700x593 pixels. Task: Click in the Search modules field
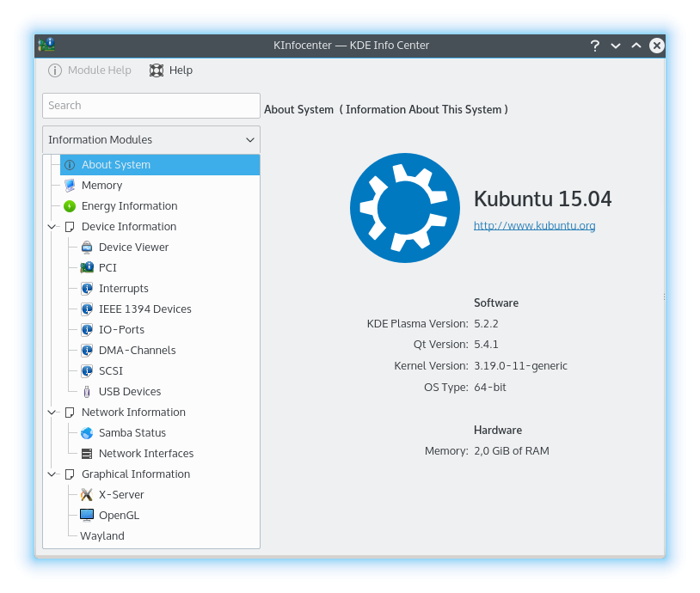click(x=151, y=106)
